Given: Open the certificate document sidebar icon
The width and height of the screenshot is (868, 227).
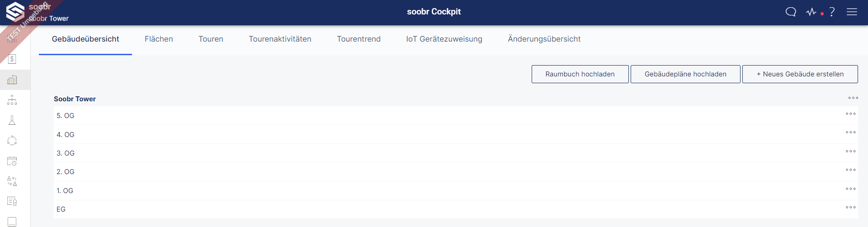Looking at the screenshot, I should [12, 201].
